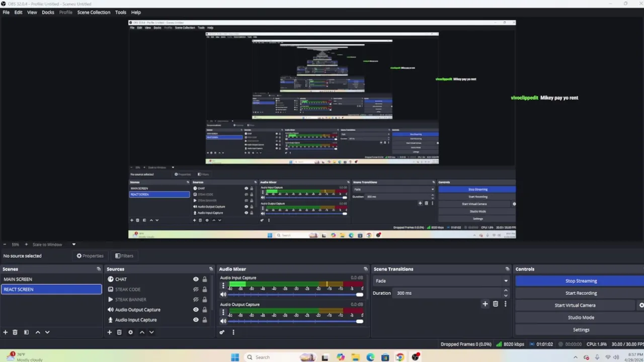The width and height of the screenshot is (644, 362).
Task: Open Google Chrome from taskbar
Action: (x=399, y=357)
